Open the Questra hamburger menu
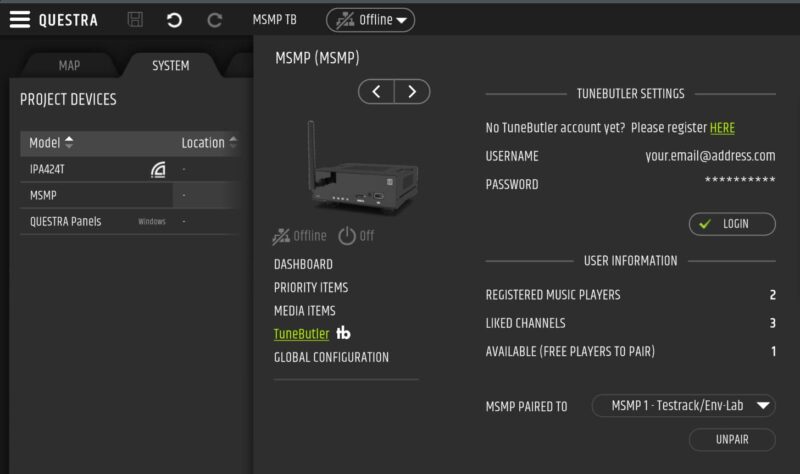800x474 pixels. (x=19, y=20)
